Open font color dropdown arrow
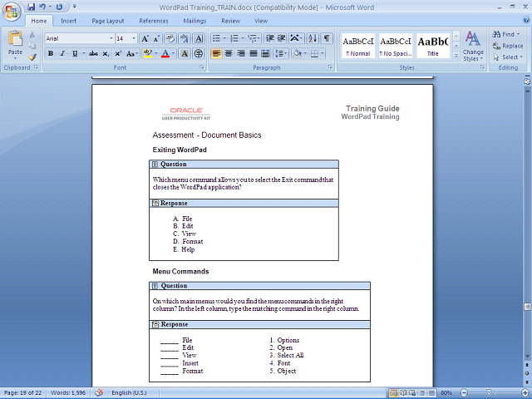The image size is (532, 399). click(x=173, y=53)
